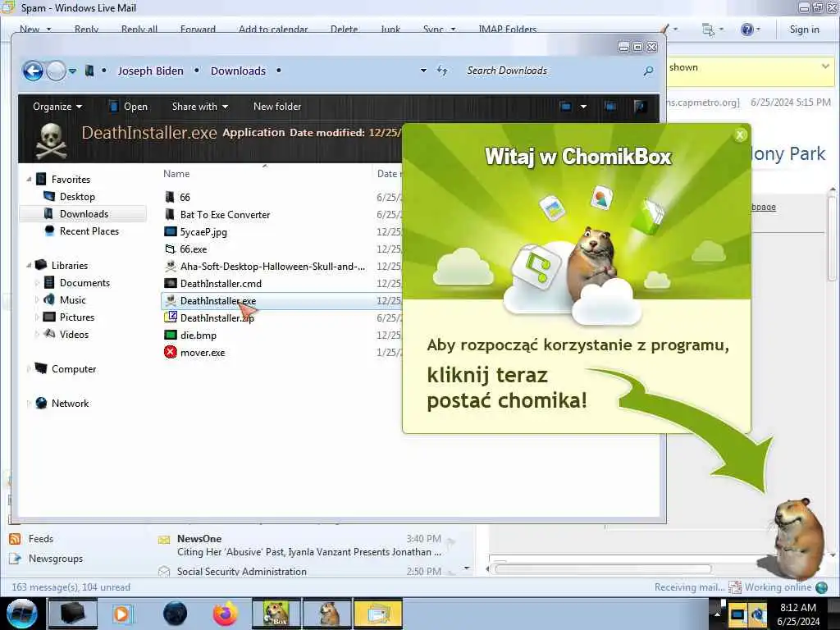
Task: Select die.bmp file
Action: coord(199,336)
